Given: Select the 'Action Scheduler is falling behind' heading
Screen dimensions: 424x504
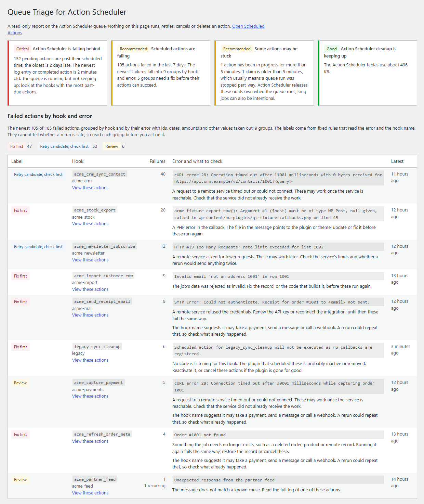Looking at the screenshot, I should coord(66,49).
